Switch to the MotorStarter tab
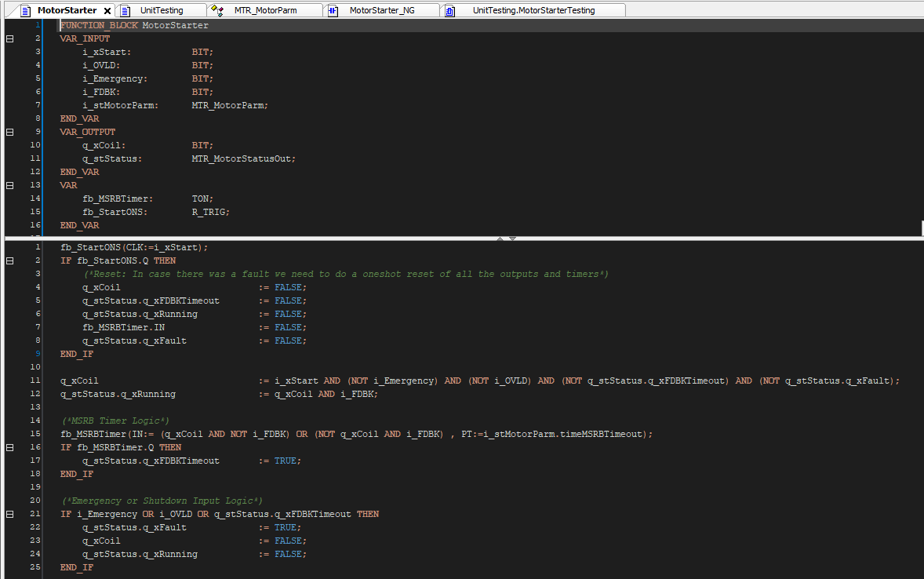This screenshot has height=579, width=924. coord(67,11)
